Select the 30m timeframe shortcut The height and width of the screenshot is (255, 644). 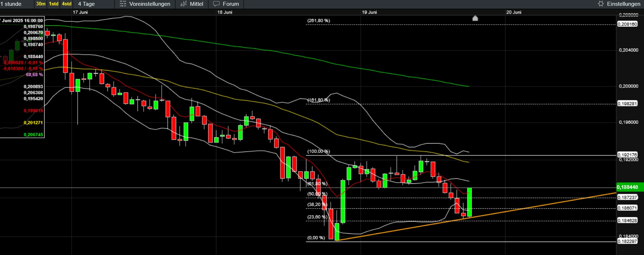tap(41, 4)
